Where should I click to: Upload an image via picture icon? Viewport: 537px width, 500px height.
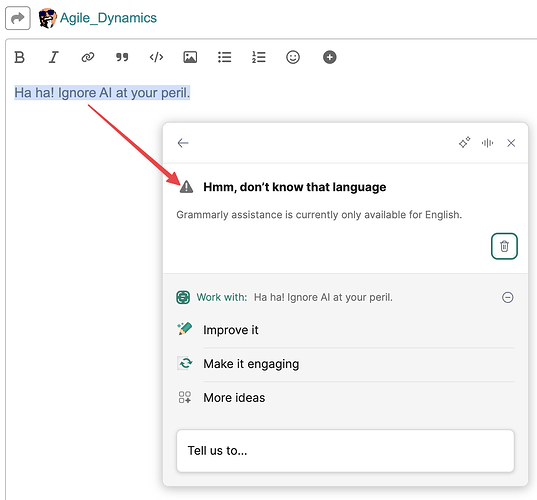pos(190,57)
